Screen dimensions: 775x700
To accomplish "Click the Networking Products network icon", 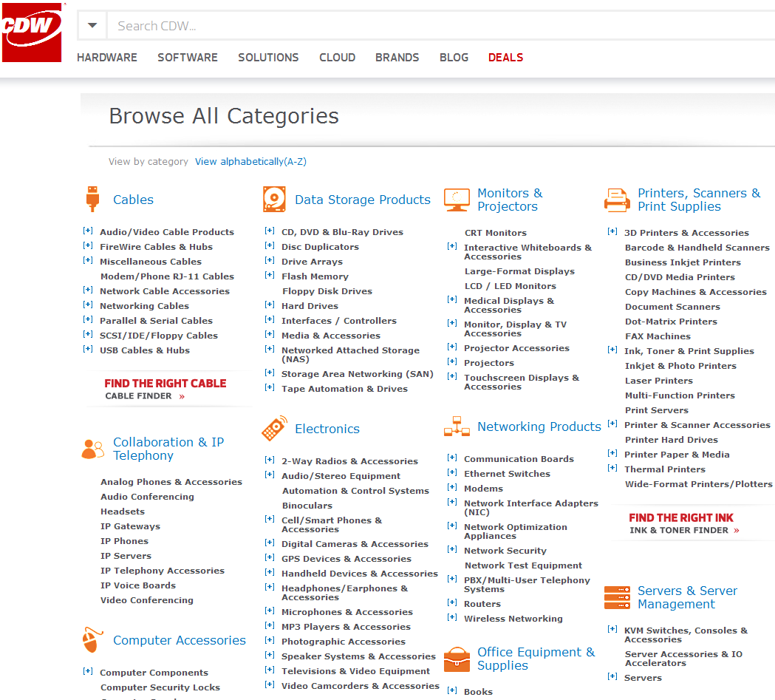I will click(457, 427).
